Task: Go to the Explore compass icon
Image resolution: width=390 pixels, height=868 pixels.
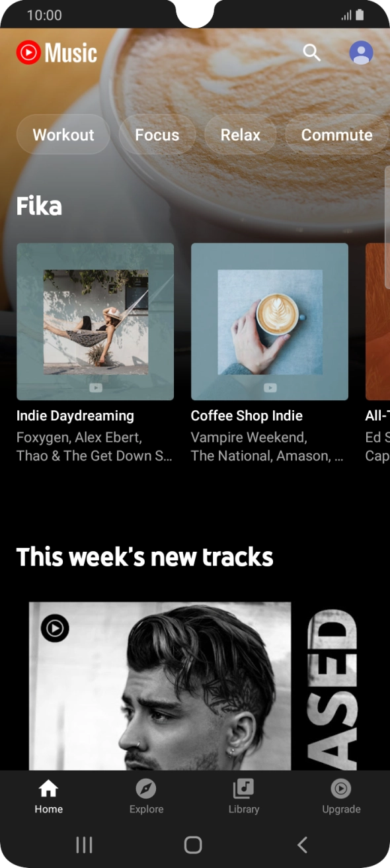Action: tap(146, 788)
